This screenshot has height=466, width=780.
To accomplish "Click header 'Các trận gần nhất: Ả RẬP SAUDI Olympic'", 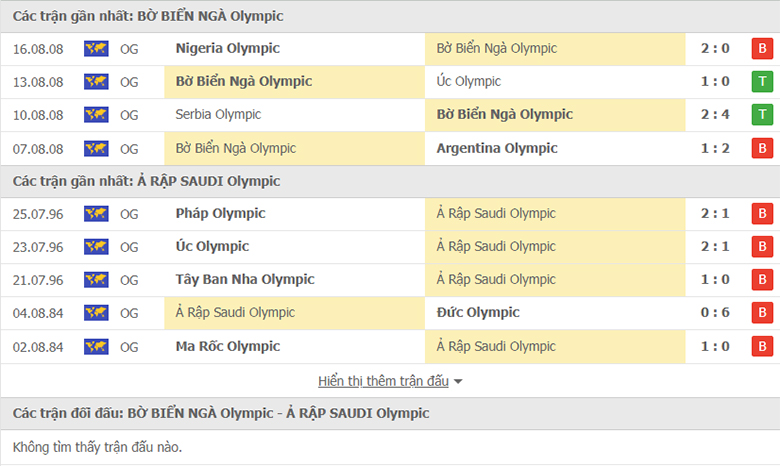I will point(146,181).
